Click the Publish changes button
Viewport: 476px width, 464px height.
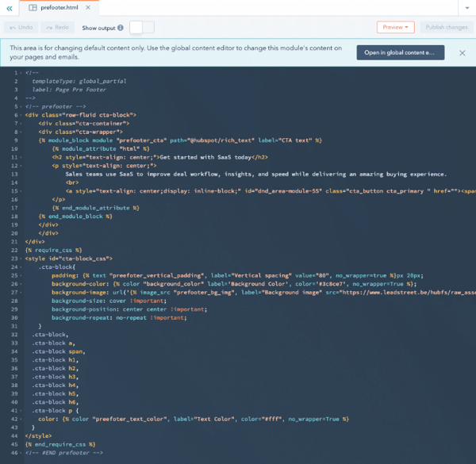(446, 27)
